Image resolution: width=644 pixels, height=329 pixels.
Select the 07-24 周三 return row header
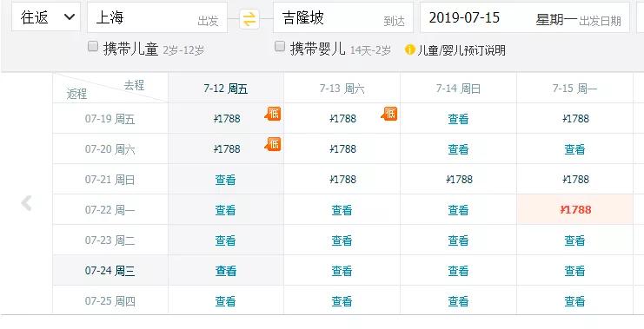pos(110,271)
